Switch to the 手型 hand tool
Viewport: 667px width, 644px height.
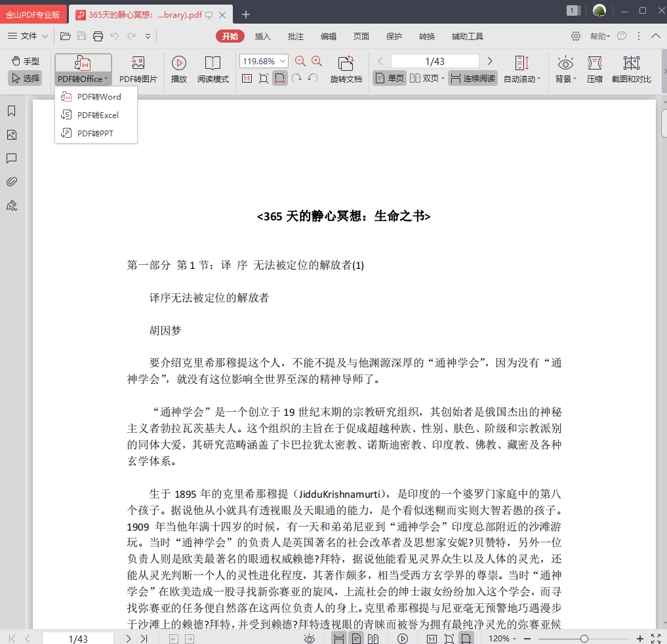(x=26, y=61)
